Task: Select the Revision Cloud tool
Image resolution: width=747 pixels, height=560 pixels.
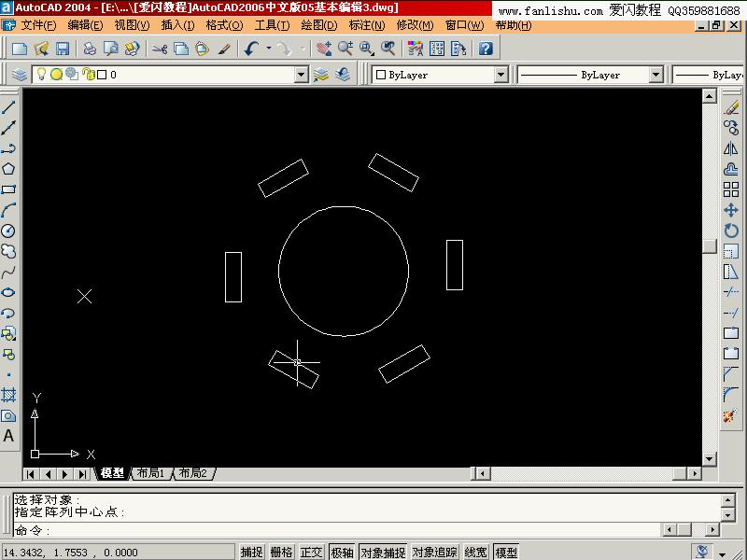Action: tap(8, 251)
